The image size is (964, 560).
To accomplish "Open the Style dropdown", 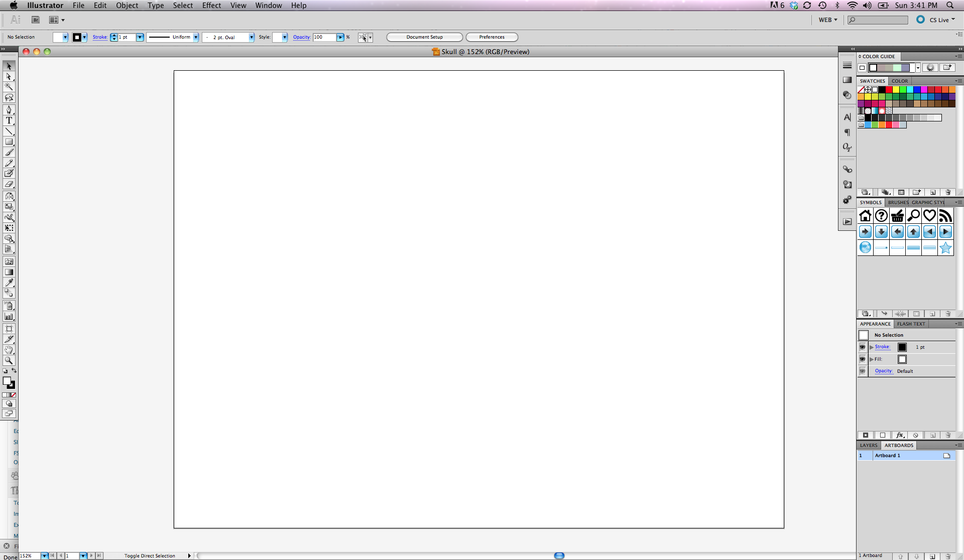I will coord(285,37).
